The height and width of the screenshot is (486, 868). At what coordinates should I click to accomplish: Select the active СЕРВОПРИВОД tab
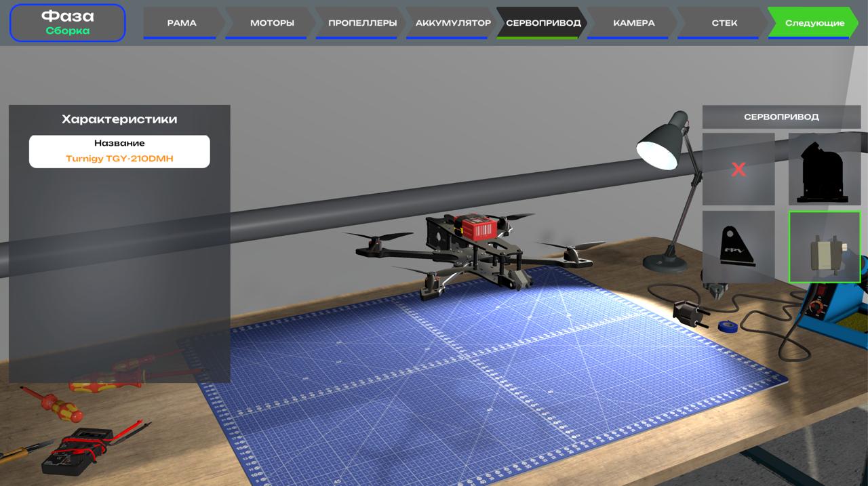point(542,23)
